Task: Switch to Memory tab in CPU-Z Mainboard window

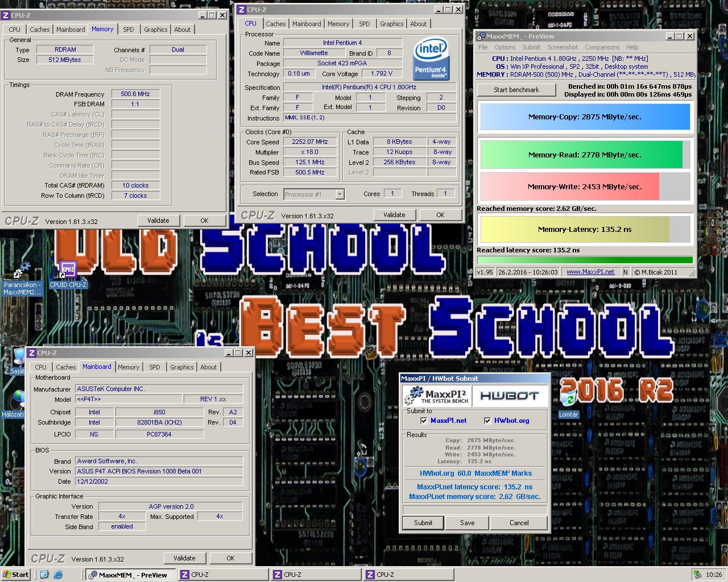Action: coord(129,367)
